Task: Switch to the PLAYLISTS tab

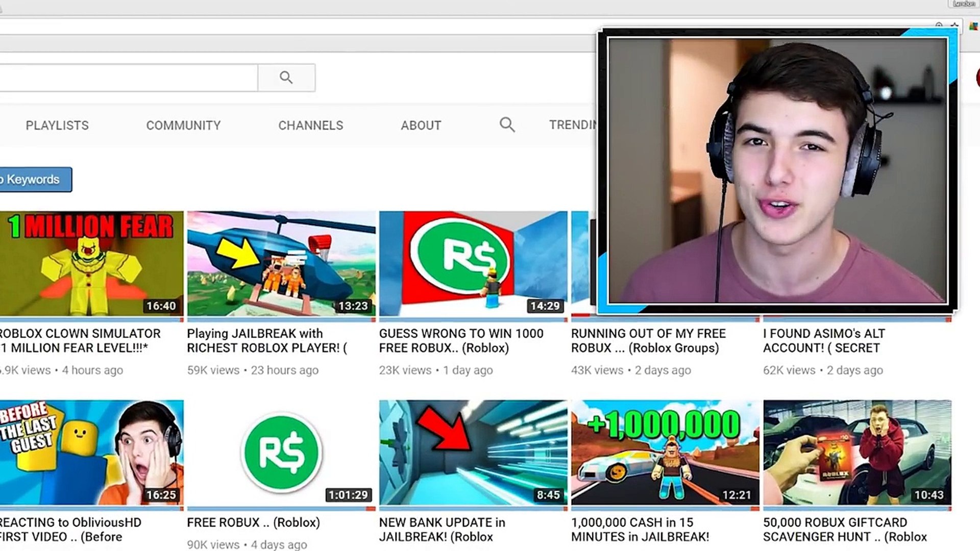Action: click(x=57, y=126)
